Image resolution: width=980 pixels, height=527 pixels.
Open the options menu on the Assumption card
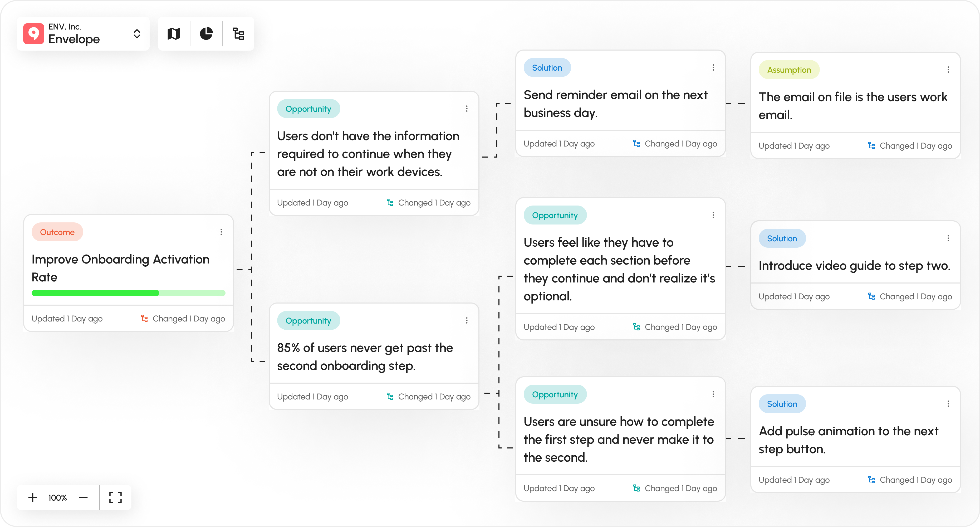tap(948, 70)
